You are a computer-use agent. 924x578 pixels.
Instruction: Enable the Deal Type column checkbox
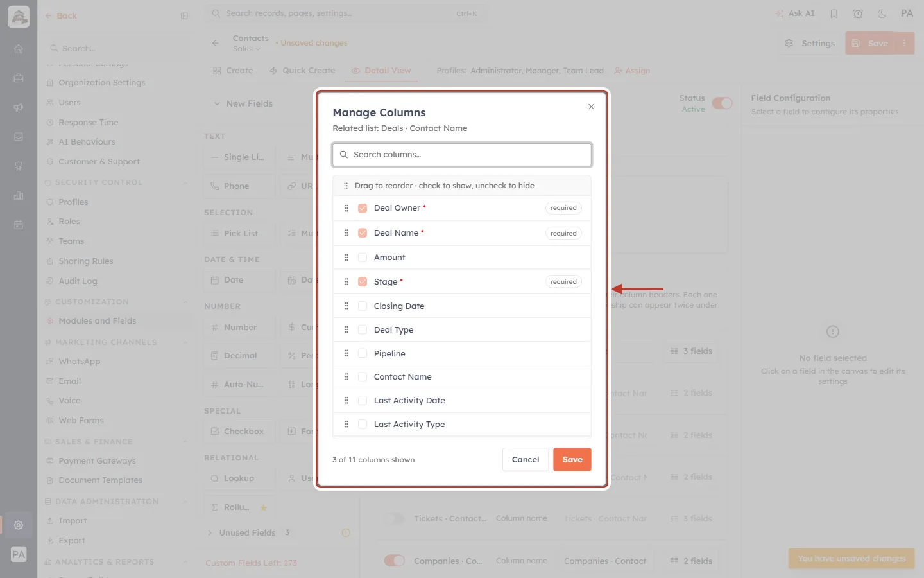point(363,330)
